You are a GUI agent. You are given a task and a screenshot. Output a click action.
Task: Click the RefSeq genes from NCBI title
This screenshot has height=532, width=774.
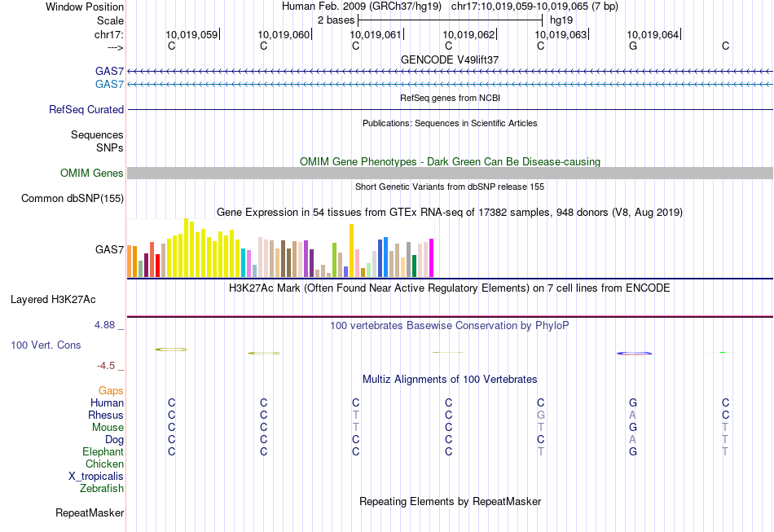click(451, 99)
